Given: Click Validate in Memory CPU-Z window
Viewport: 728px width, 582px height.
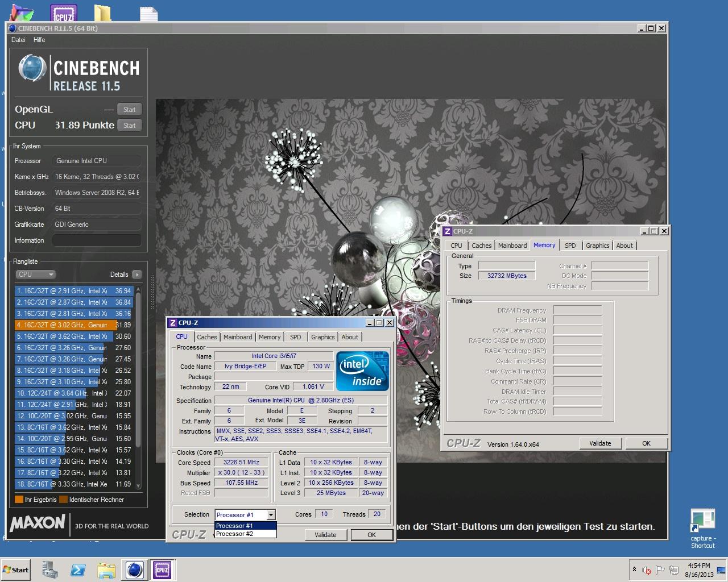Looking at the screenshot, I should pos(600,443).
